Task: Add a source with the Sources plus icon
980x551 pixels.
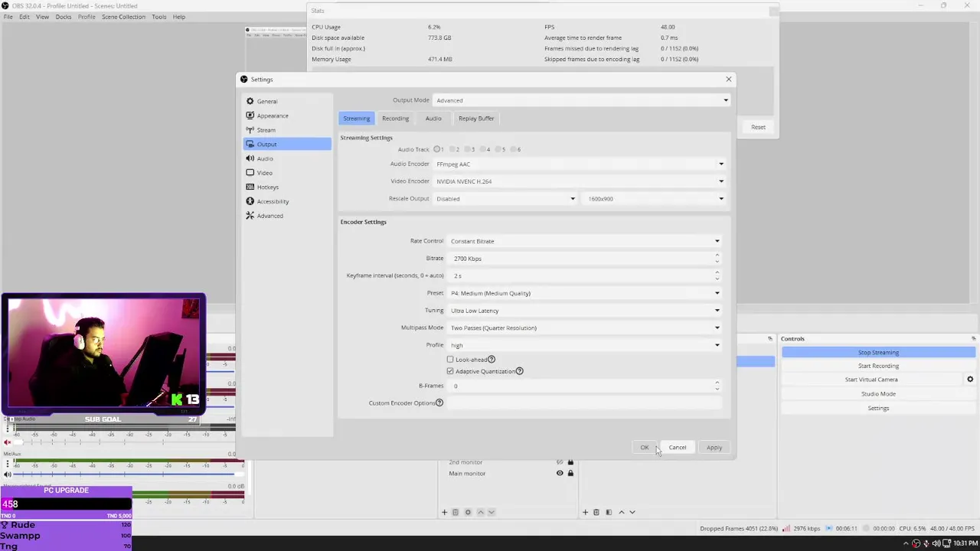Action: (444, 512)
